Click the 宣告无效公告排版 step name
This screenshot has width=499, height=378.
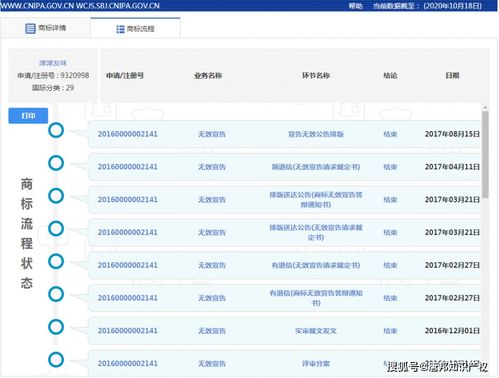(x=316, y=134)
